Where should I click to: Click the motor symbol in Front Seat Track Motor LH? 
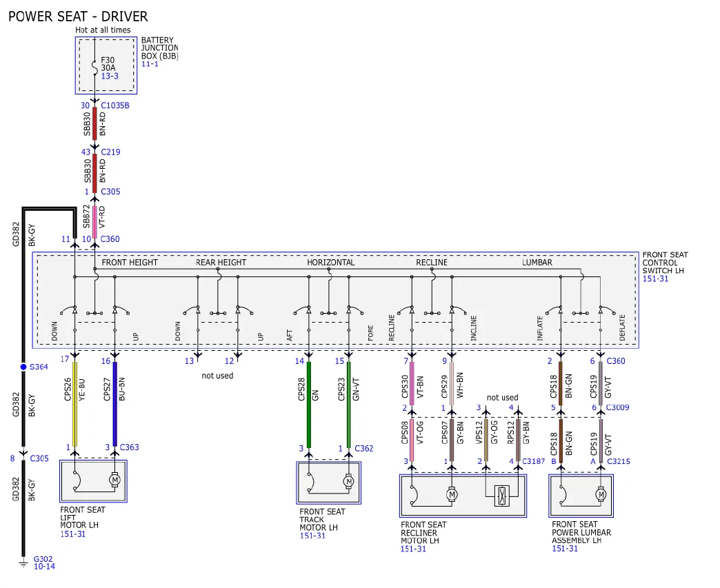(349, 482)
